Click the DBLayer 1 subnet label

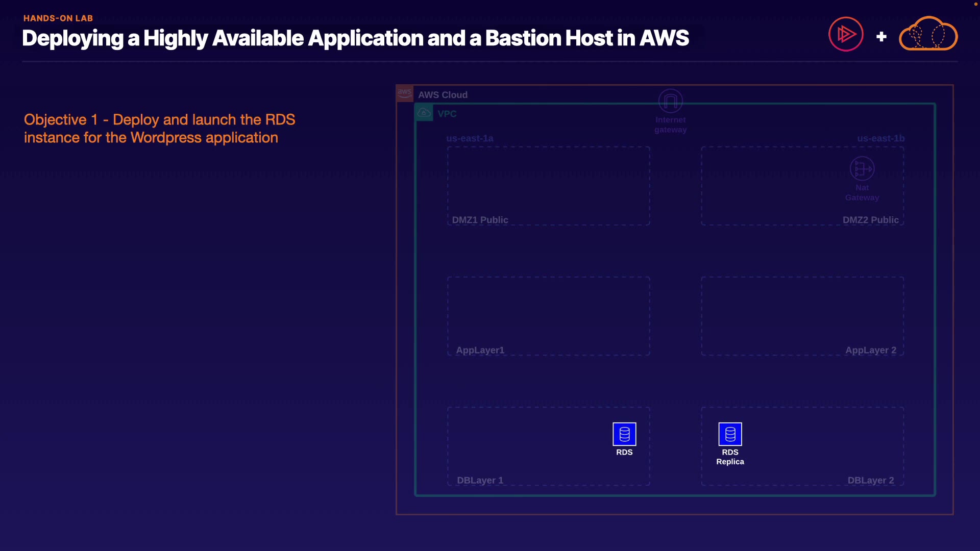[480, 480]
